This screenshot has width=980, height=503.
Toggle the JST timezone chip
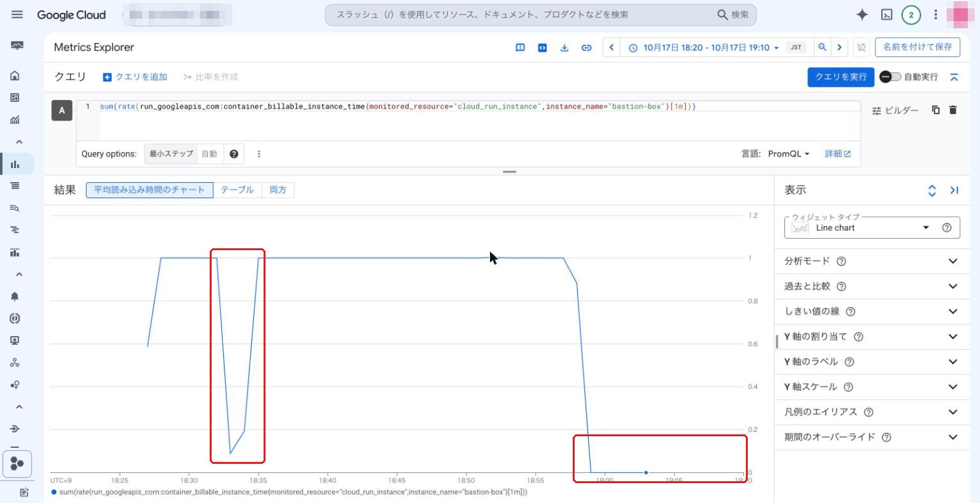tap(796, 47)
